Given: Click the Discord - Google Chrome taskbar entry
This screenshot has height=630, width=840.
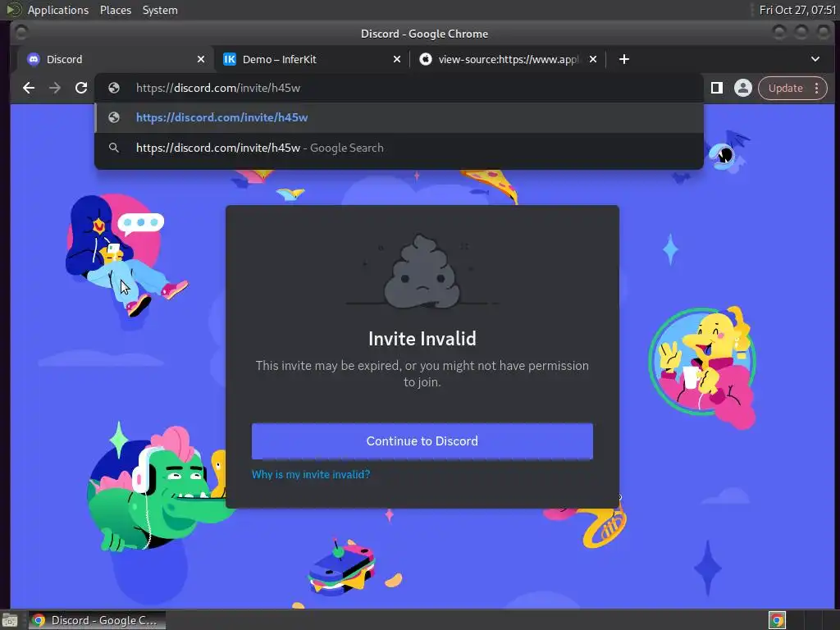Looking at the screenshot, I should 98,620.
